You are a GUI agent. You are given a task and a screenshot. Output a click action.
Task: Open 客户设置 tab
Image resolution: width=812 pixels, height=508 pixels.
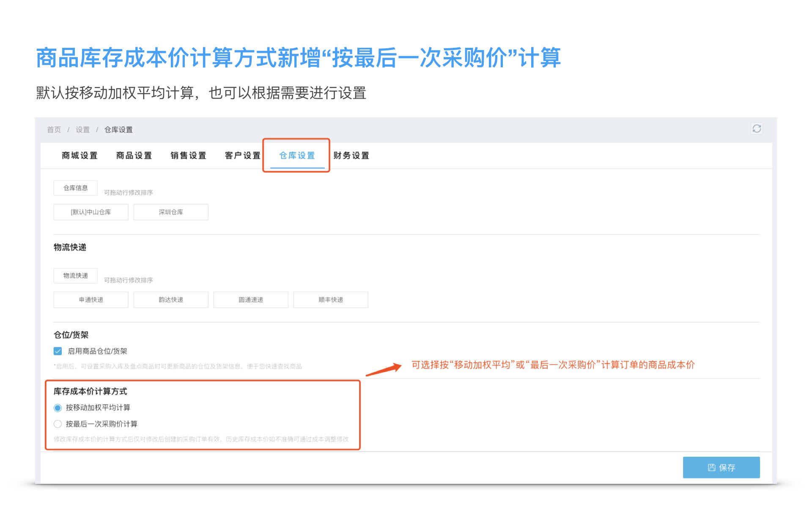(243, 155)
